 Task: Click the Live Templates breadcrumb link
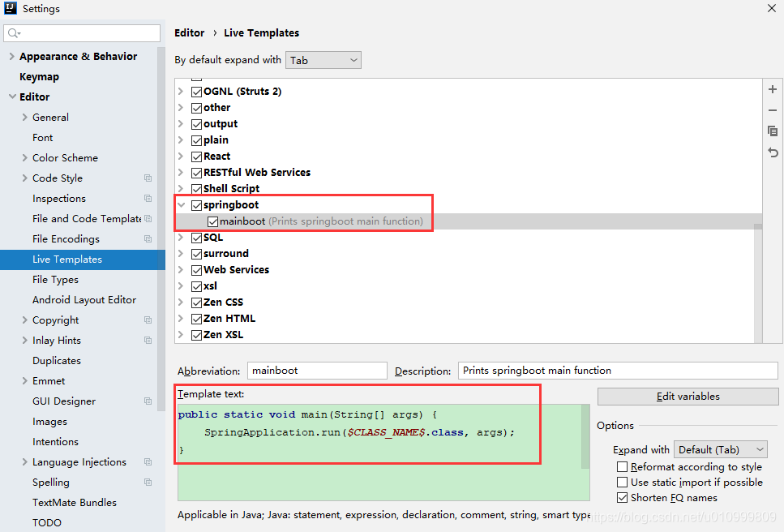(x=261, y=32)
